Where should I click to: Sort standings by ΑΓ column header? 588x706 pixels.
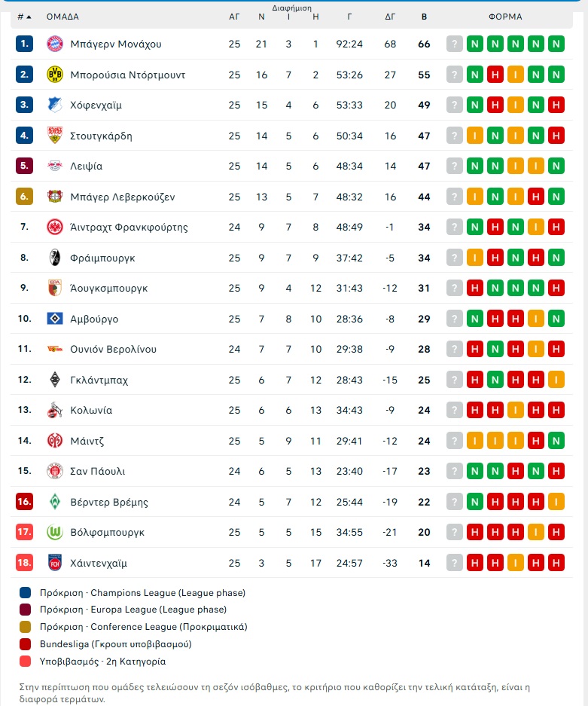coord(234,17)
